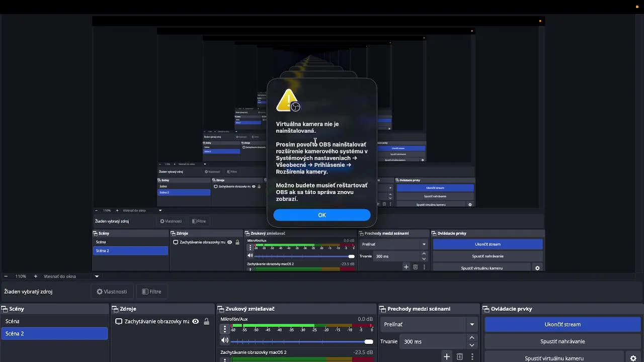The width and height of the screenshot is (644, 362).
Task: Toggle the lock of Zachytávanie obrazovky source
Action: pos(206,321)
